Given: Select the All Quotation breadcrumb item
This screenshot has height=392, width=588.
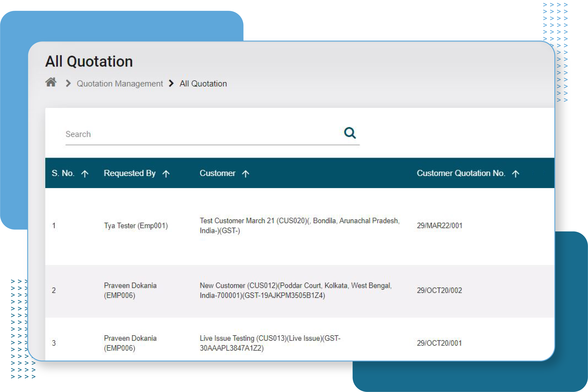Looking at the screenshot, I should (203, 83).
